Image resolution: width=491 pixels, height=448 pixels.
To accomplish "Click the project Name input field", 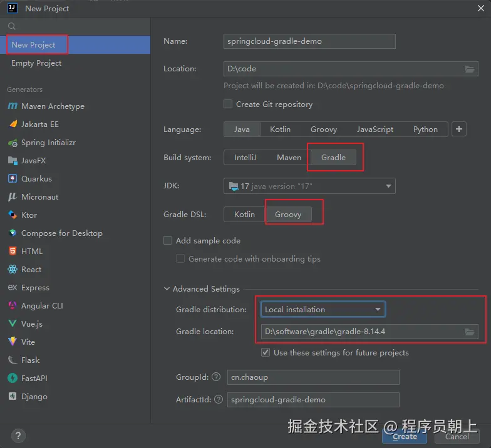I will [309, 41].
